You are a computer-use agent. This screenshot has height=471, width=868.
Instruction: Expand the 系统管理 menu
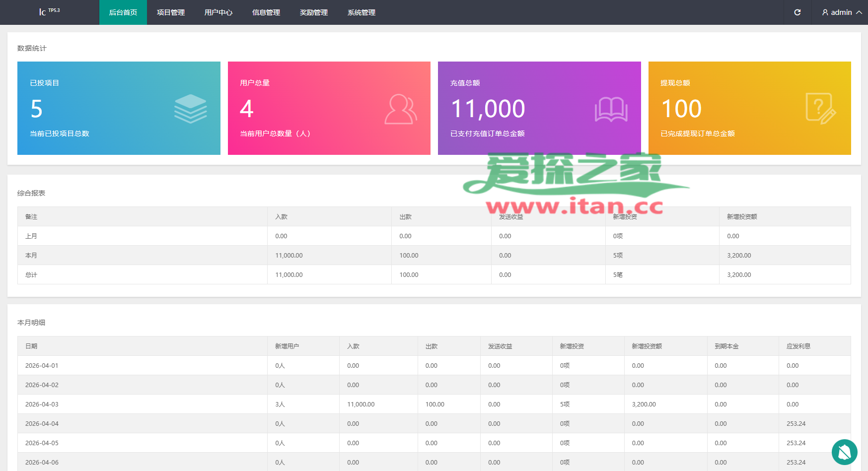pyautogui.click(x=362, y=12)
